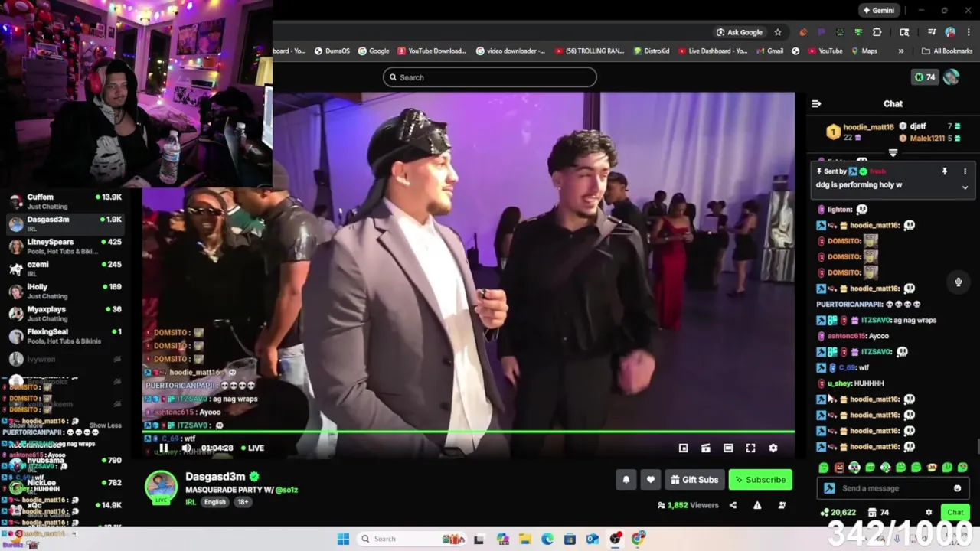Viewport: 980px width, 551px height.
Task: Click the pin icon on pinned message
Action: tap(944, 171)
